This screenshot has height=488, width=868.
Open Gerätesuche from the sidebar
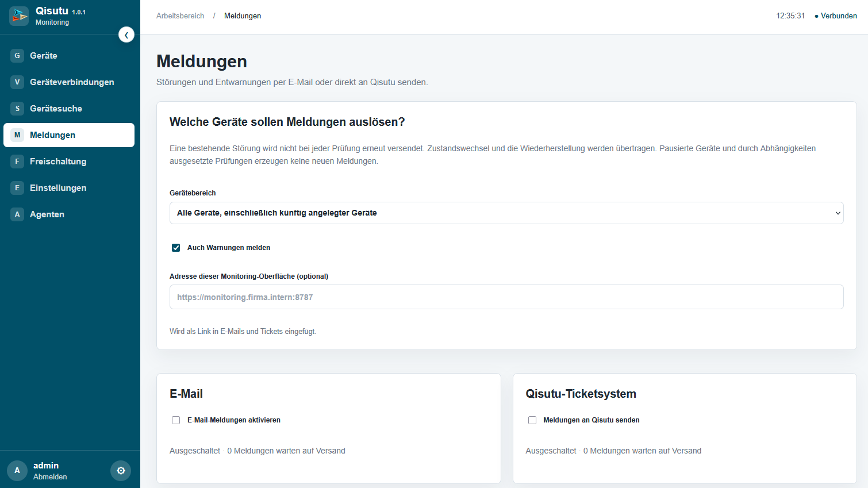pos(69,109)
